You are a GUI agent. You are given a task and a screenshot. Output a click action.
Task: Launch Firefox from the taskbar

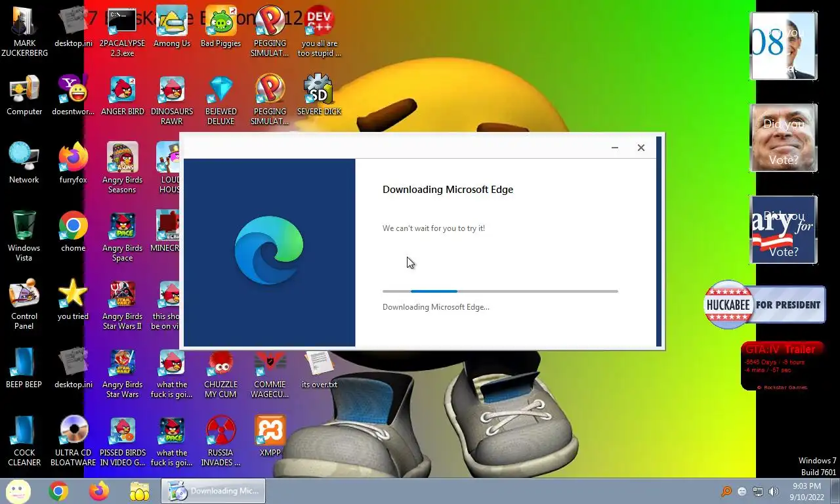(x=99, y=491)
